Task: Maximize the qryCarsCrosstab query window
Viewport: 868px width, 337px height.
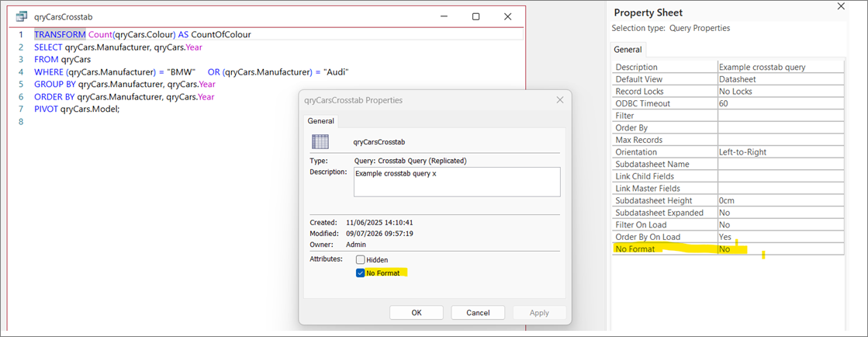Action: (475, 16)
